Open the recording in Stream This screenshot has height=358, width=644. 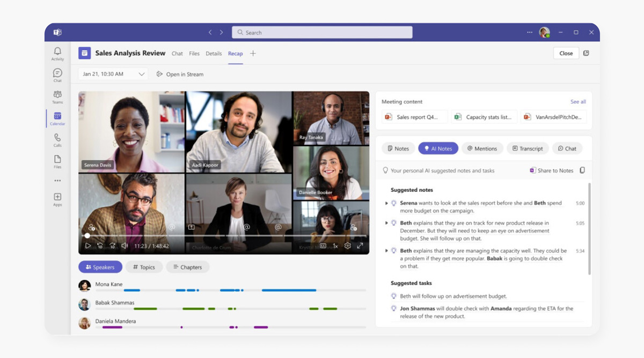180,74
